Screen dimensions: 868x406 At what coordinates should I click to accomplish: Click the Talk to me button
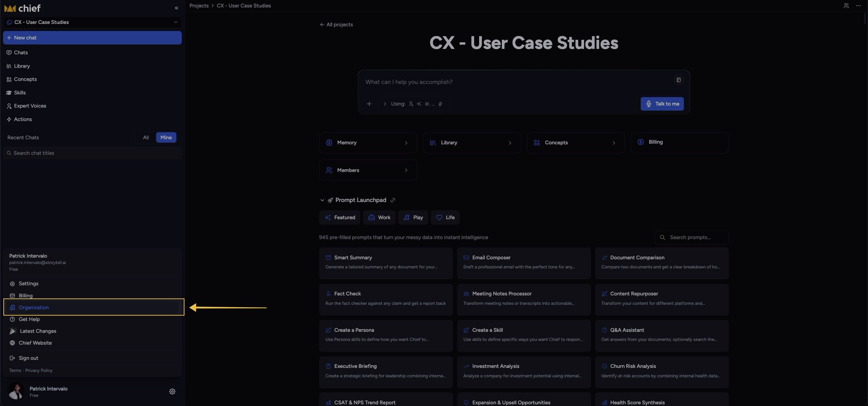[x=662, y=104]
